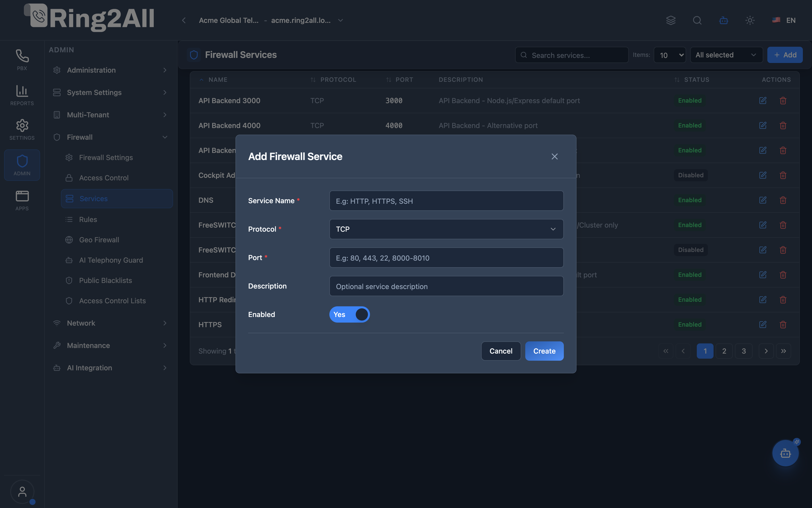812x508 pixels.
Task: Click the Ring2All logo
Action: click(89, 18)
